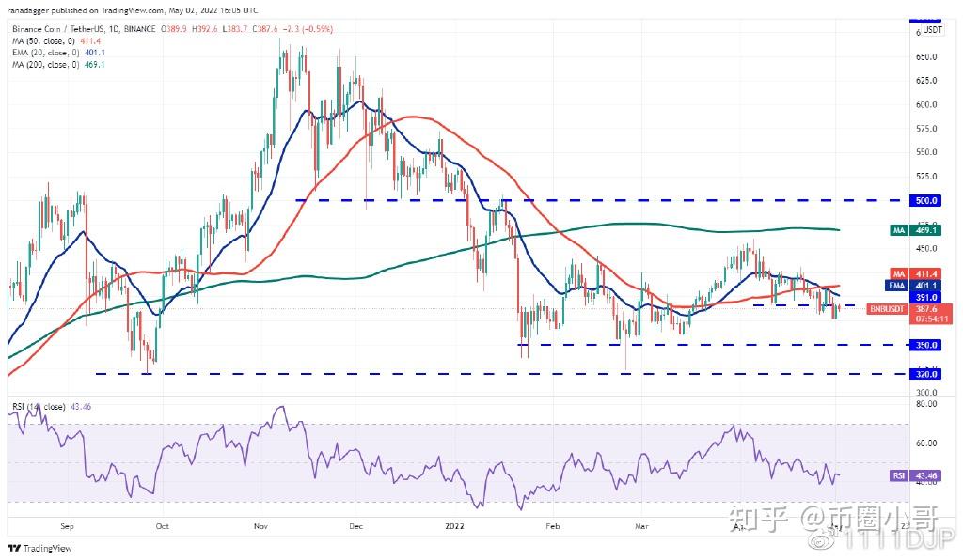Click the 'Mar' label on time axis

[641, 525]
